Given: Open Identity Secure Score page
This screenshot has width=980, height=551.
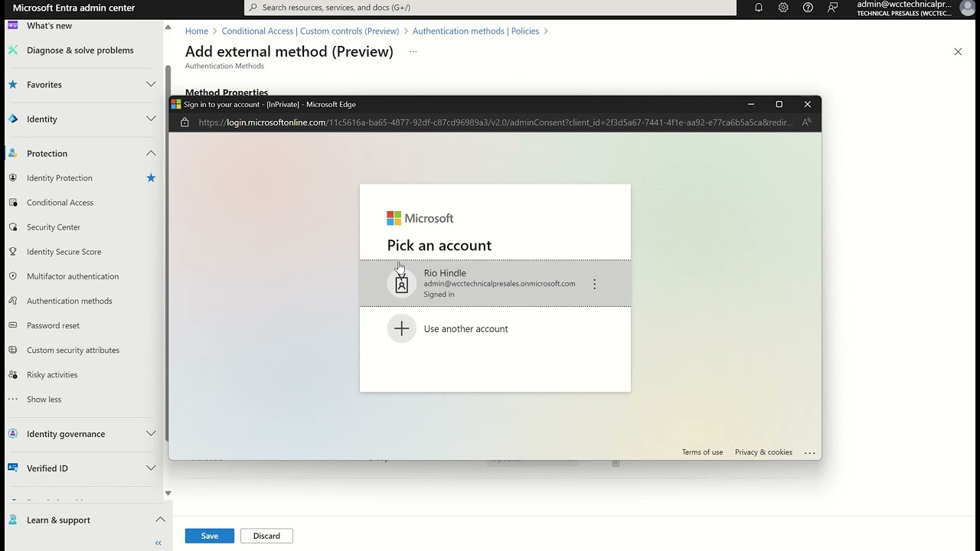Looking at the screenshot, I should tap(64, 251).
